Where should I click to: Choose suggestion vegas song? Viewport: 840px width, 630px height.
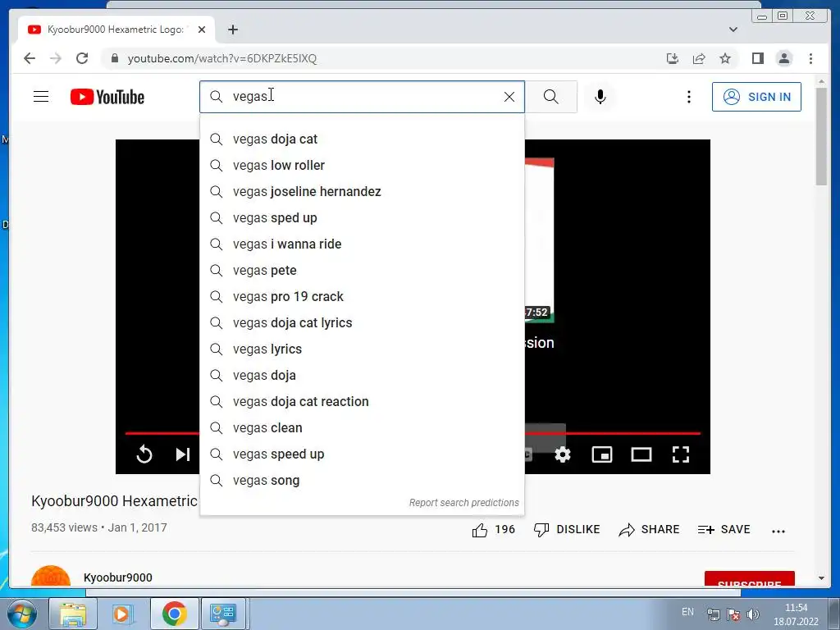pyautogui.click(x=362, y=481)
